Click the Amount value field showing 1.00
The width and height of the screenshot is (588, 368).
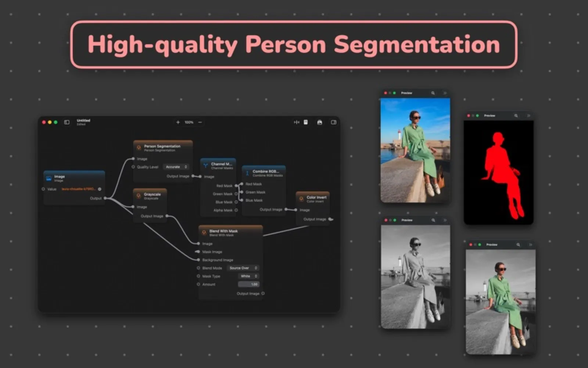(249, 284)
